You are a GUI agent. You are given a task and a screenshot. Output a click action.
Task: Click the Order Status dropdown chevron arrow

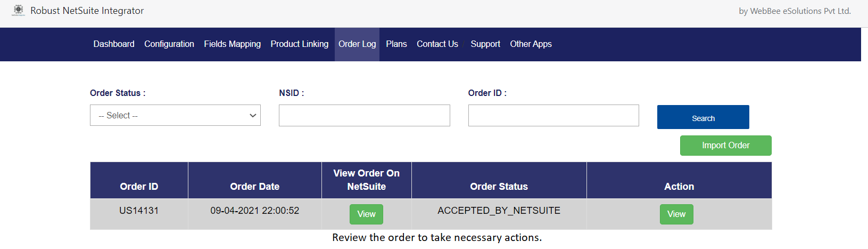pos(253,116)
